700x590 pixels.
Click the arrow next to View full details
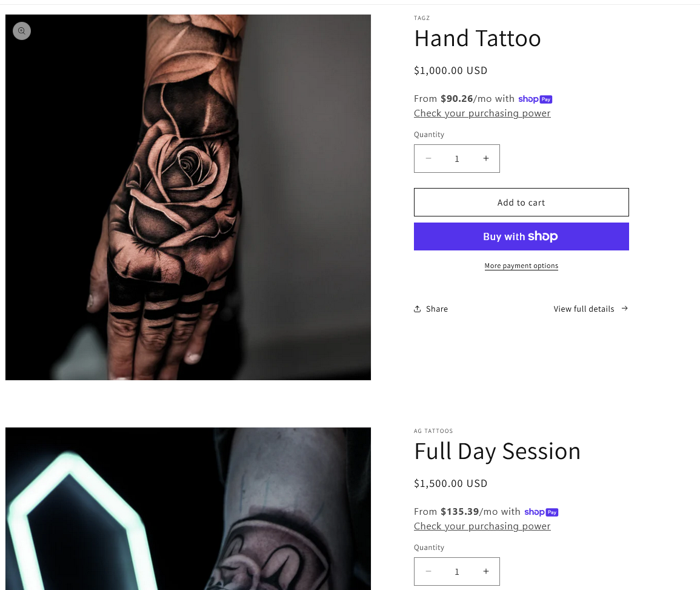tap(625, 308)
